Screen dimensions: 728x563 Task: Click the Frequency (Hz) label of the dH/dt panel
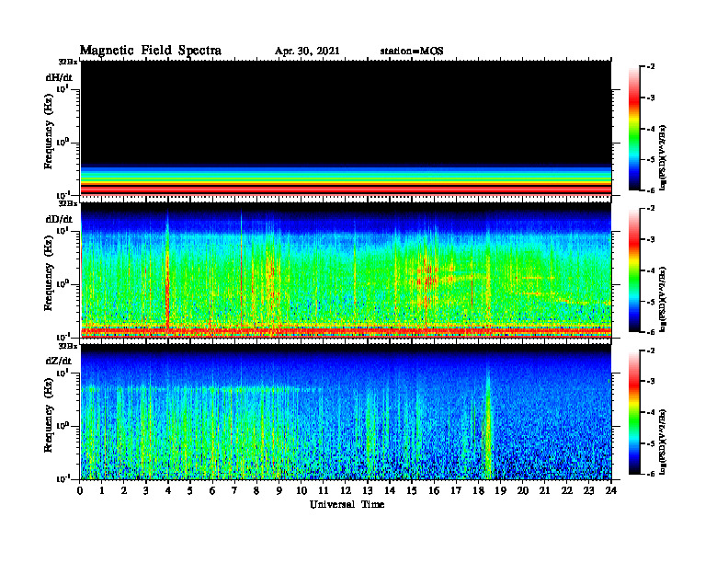click(x=49, y=132)
